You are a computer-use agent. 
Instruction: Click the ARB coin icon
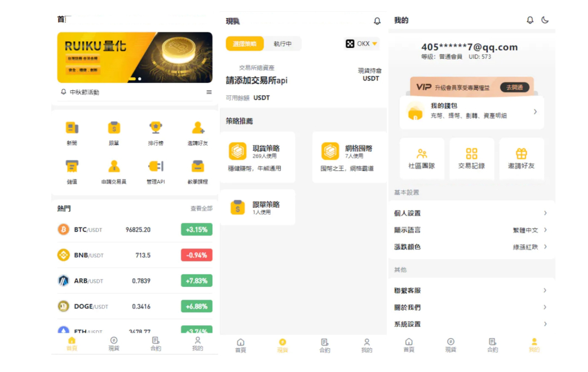point(63,281)
